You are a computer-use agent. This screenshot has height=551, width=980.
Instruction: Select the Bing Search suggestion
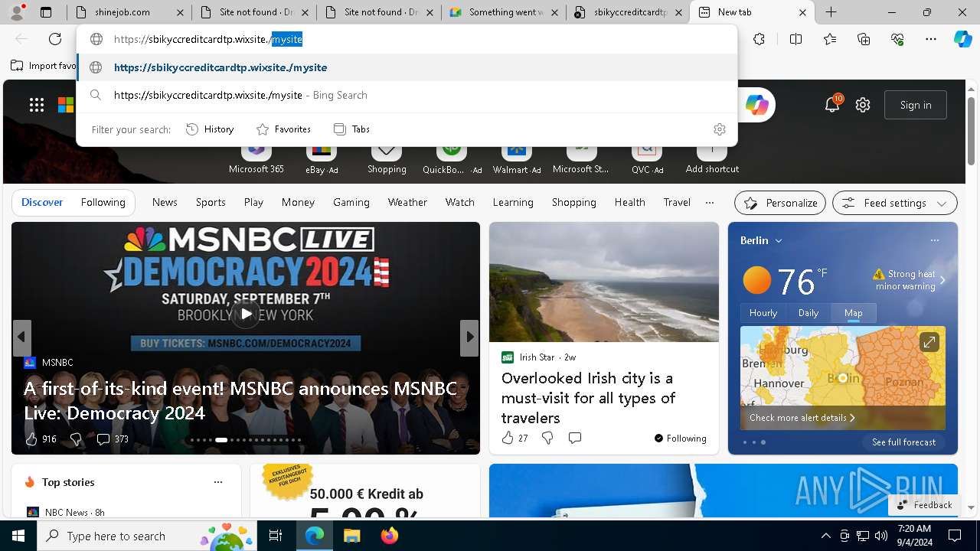[x=407, y=95]
